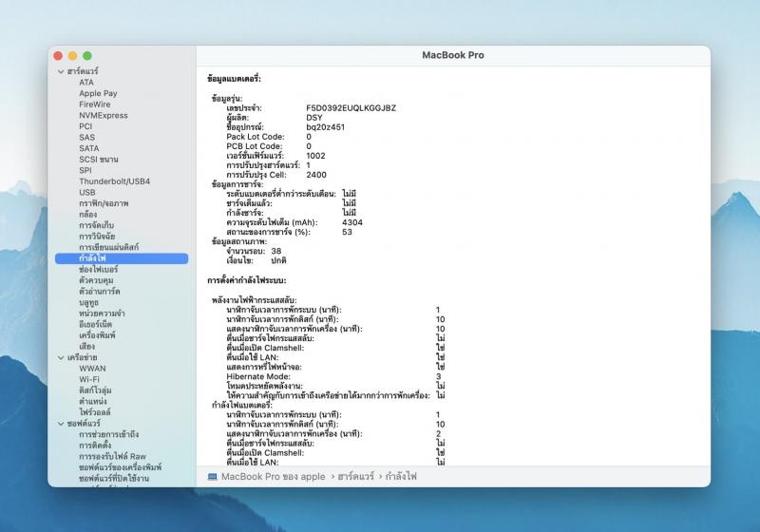Select ซอฟต์แวร์ที่ปิดใช้งาน in sidebar
The height and width of the screenshot is (532, 760).
[114, 479]
